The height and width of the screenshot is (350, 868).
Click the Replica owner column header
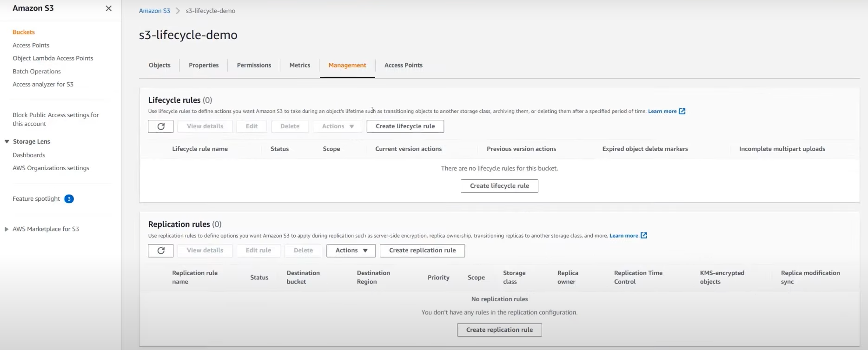click(x=568, y=277)
